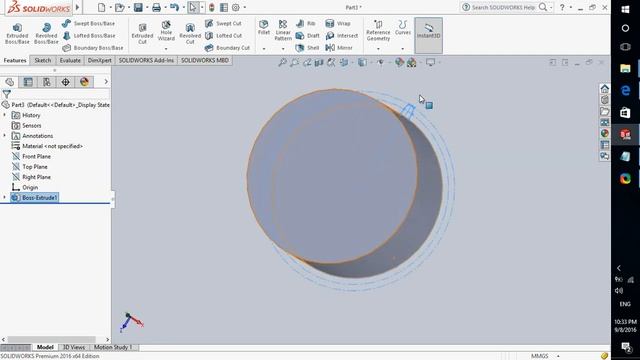Viewport: 640px width, 360px height.
Task: Select Material <not specified> item
Action: coord(47,146)
